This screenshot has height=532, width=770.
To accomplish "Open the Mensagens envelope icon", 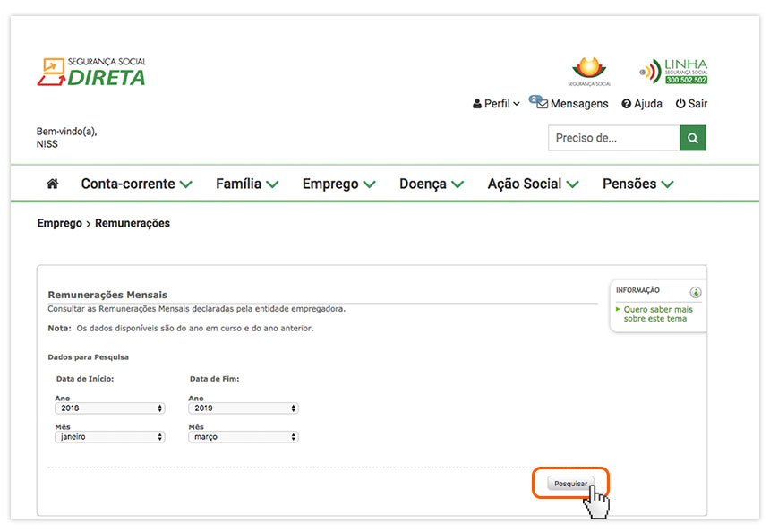I will [x=542, y=104].
